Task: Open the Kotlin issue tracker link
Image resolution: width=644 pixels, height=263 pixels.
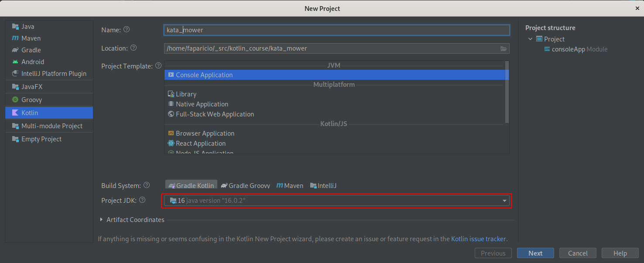Action: tap(478, 239)
